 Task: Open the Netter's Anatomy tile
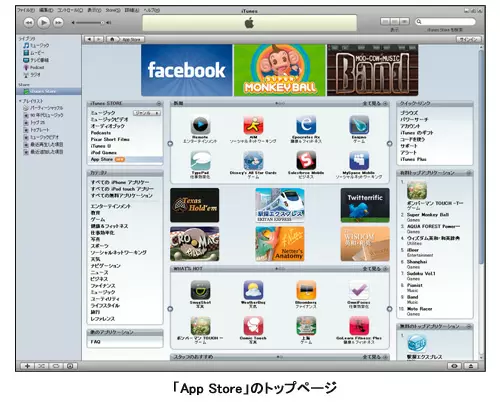click(280, 244)
